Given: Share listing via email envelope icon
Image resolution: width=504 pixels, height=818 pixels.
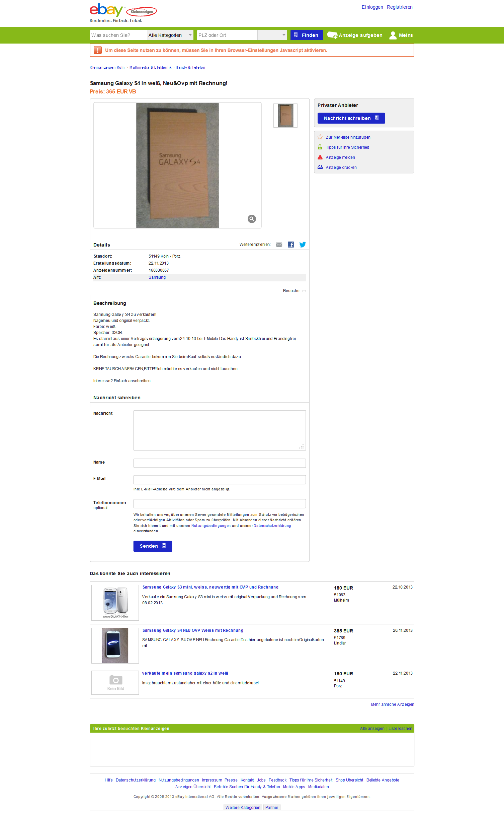Looking at the screenshot, I should point(279,245).
